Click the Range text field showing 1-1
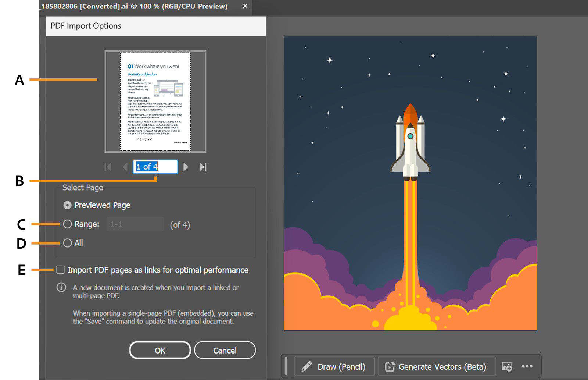 click(x=135, y=225)
